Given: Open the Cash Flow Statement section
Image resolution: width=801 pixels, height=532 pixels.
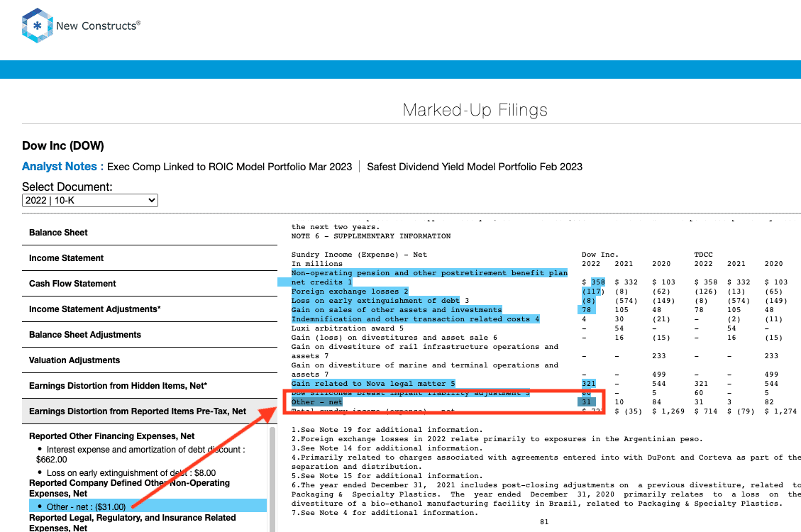Looking at the screenshot, I should [150, 284].
